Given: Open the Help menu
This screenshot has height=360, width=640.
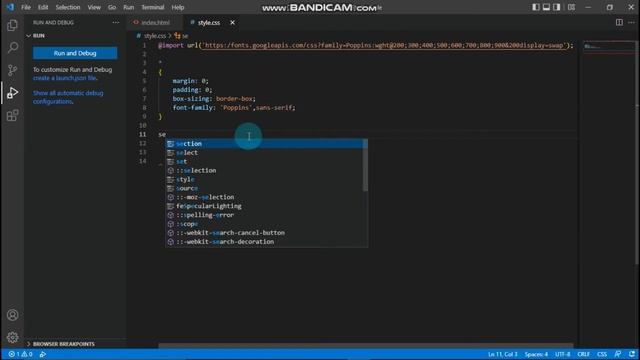Looking at the screenshot, I should pyautogui.click(x=178, y=7).
